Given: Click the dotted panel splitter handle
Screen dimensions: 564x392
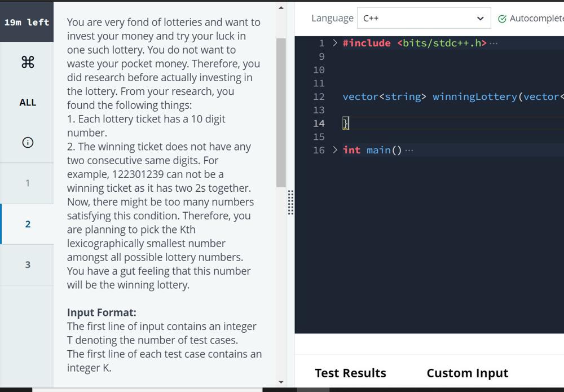Looking at the screenshot, I should click(290, 202).
